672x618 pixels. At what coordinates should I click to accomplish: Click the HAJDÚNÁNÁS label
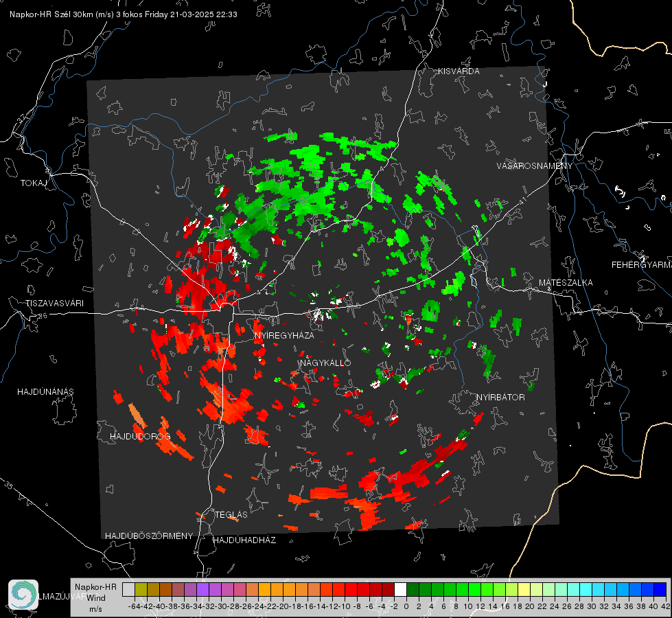pyautogui.click(x=45, y=391)
